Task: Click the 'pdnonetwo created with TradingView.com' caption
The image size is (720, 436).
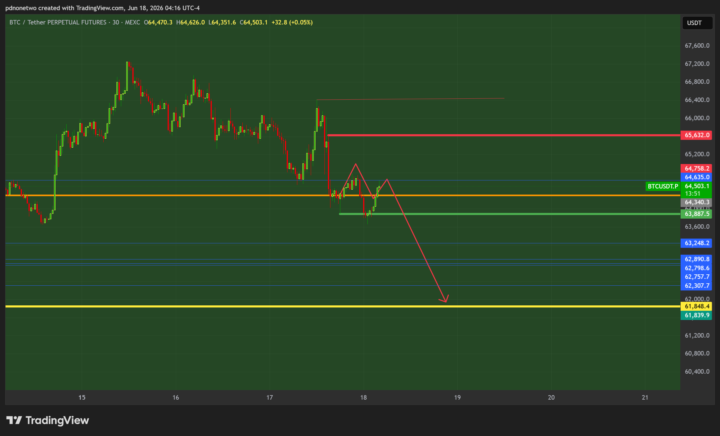Action: [x=65, y=8]
